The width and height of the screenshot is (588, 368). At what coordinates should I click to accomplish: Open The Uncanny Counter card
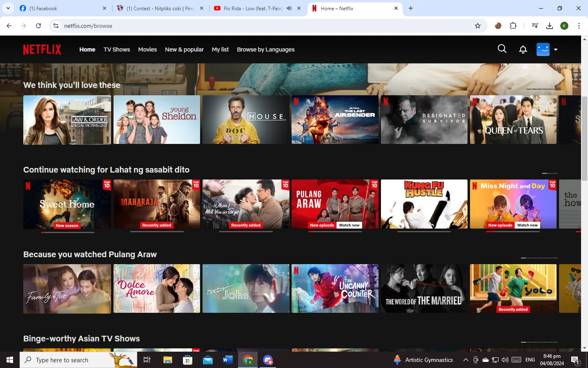click(x=335, y=289)
